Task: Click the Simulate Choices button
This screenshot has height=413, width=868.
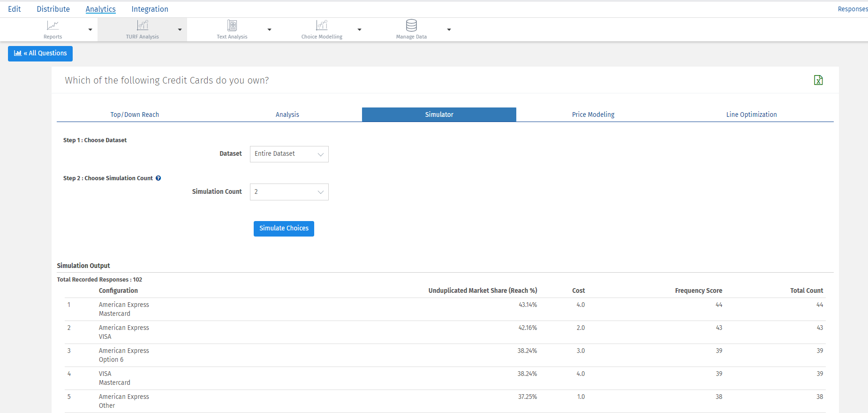Action: (x=284, y=229)
